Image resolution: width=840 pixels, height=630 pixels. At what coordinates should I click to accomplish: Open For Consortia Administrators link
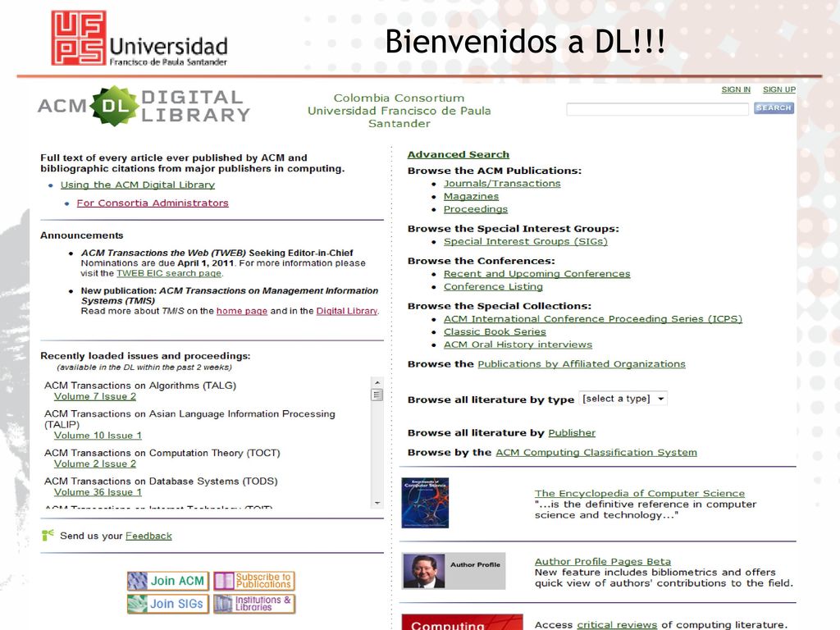tap(153, 203)
